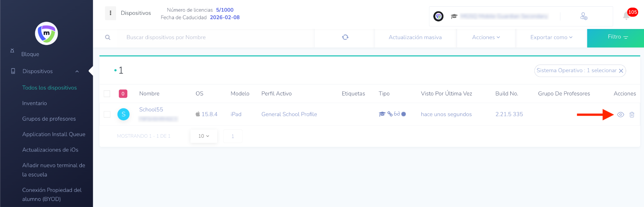Screen dimensions: 644x207
Task: Expand the Acciones dropdown
Action: point(486,37)
